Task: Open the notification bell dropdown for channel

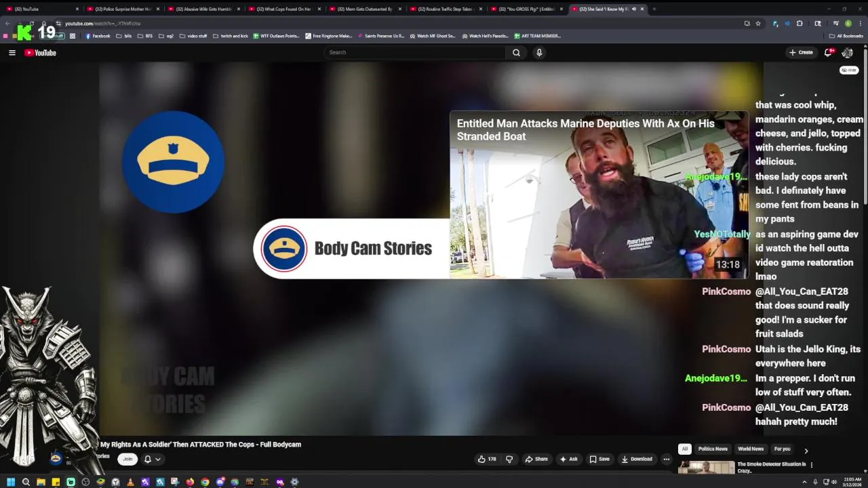Action: [x=152, y=459]
